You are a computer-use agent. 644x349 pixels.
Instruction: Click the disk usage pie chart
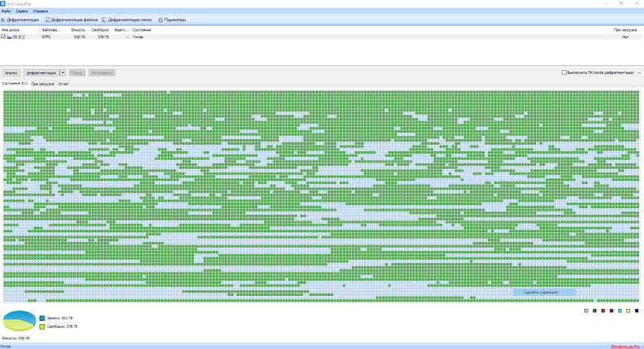point(19,321)
